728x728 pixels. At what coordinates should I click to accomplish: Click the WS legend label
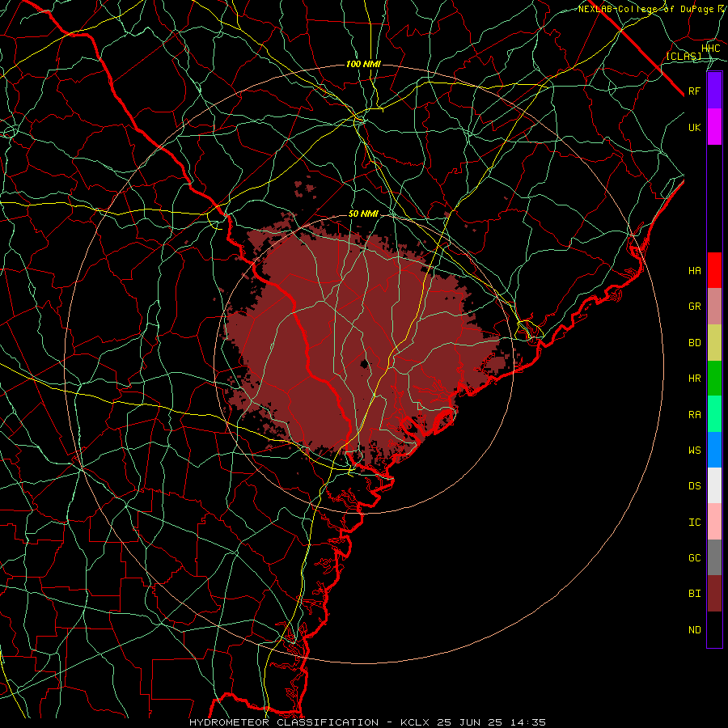(694, 451)
